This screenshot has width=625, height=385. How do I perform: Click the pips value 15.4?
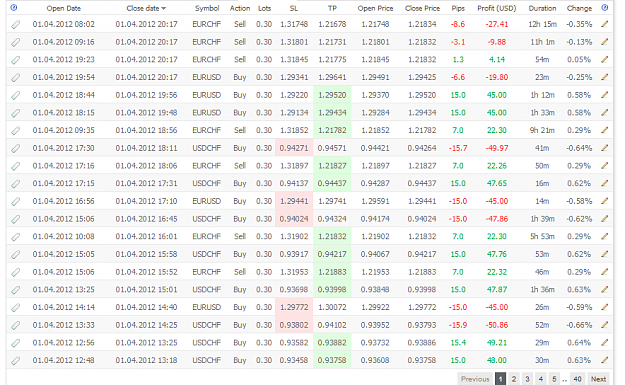[x=458, y=343]
